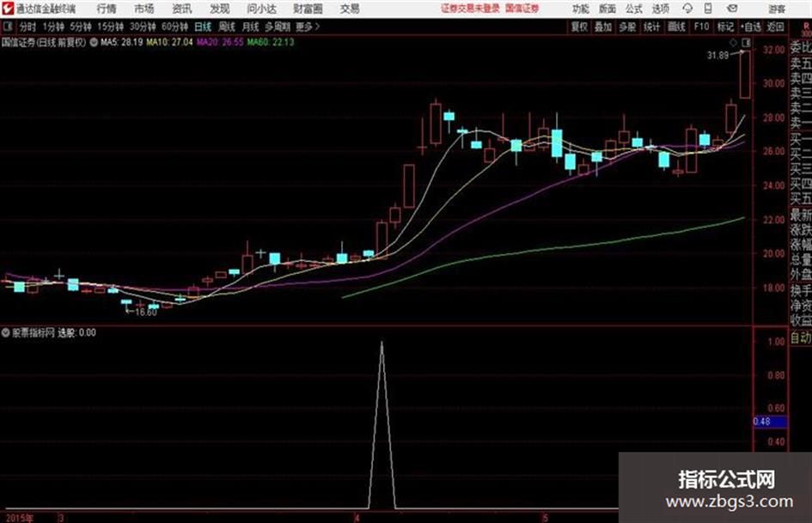This screenshot has height=523, width=812.
Task: Click the MA60: 22.13 indicator label
Action: tap(271, 42)
